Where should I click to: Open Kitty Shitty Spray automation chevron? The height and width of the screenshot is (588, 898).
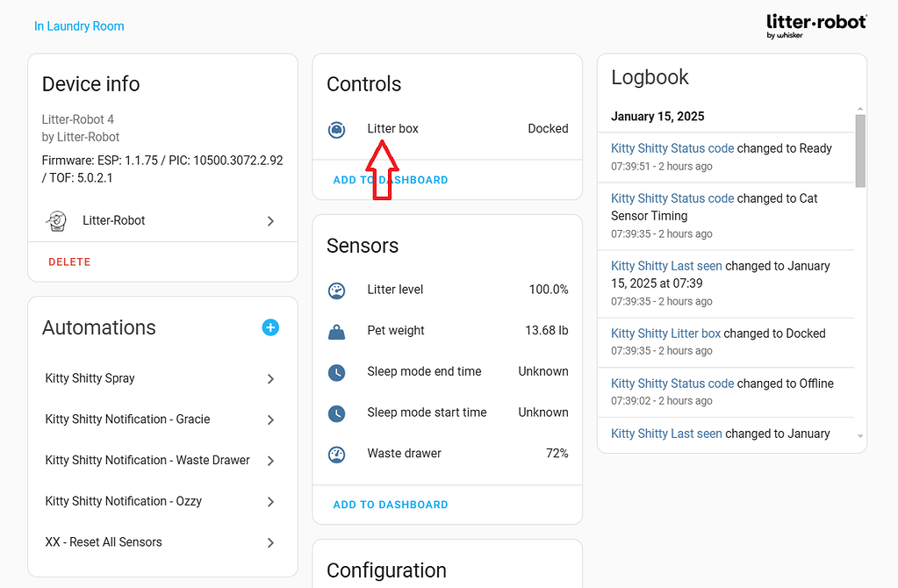(270, 379)
